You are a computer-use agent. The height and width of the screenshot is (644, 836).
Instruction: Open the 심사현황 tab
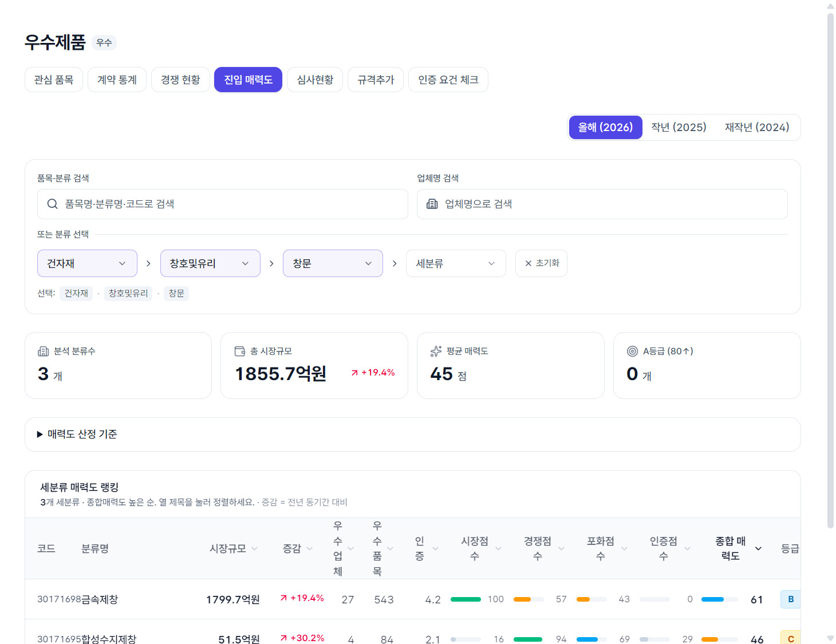click(315, 80)
